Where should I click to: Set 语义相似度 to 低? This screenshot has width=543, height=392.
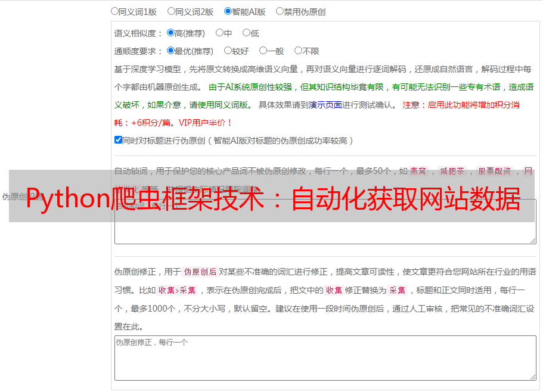pyautogui.click(x=246, y=33)
